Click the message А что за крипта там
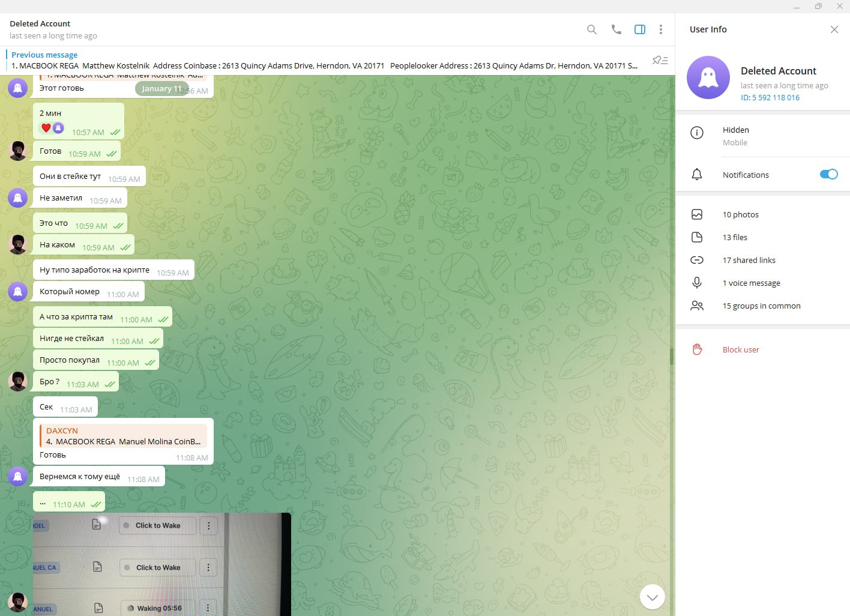Screen dimensions: 850x616 click(103, 317)
